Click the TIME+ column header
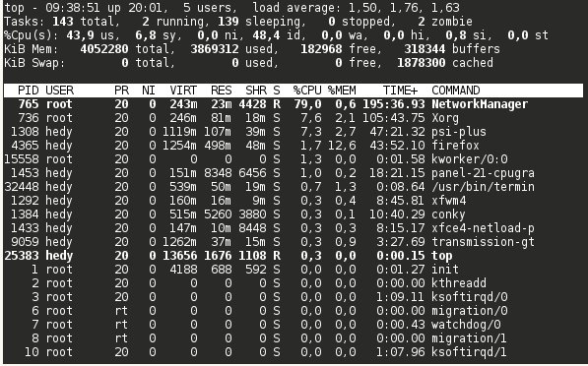The image size is (588, 366). [400, 91]
